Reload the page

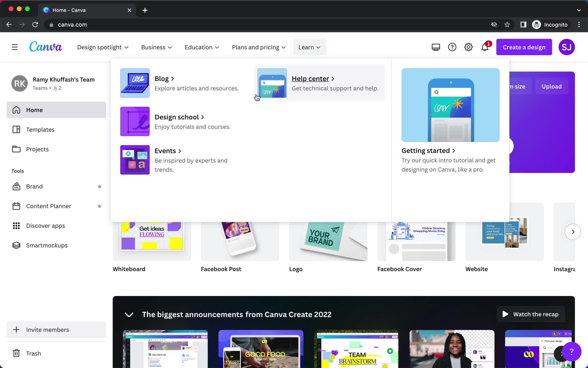35,25
